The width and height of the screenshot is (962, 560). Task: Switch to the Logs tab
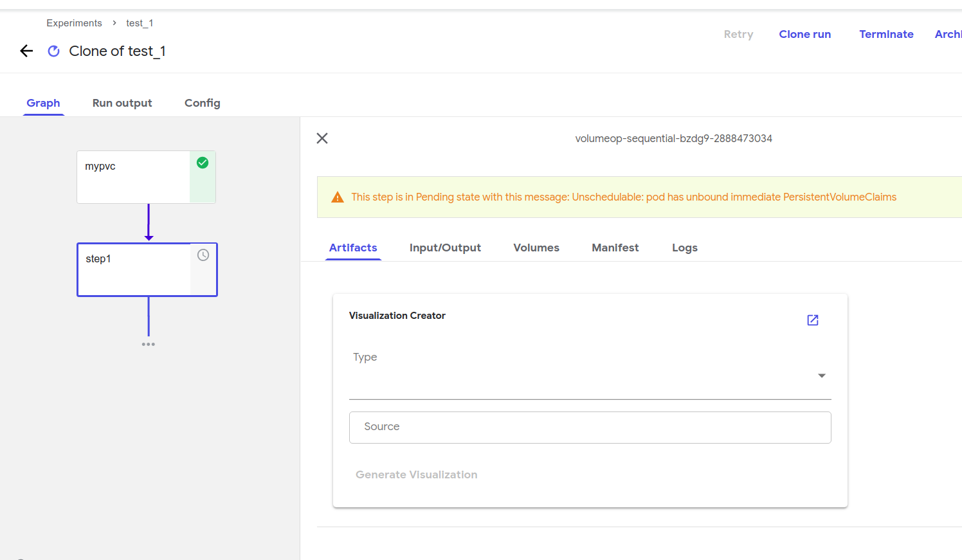[x=684, y=248]
